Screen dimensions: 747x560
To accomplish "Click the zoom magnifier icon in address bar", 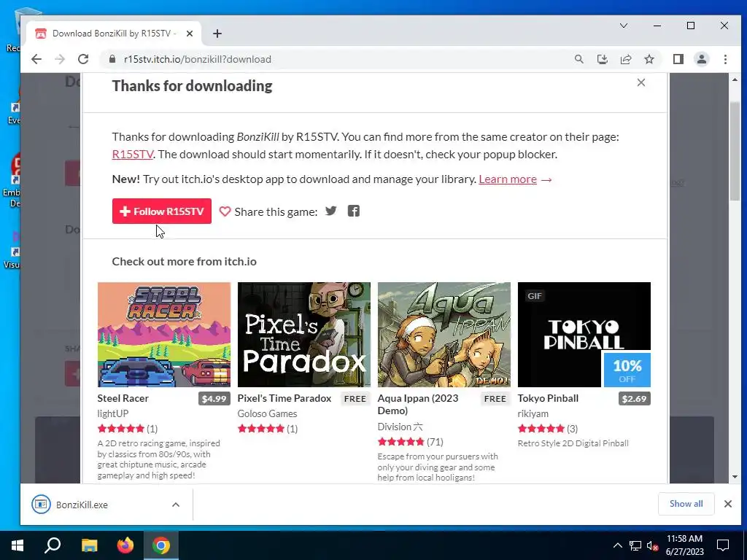I will pos(578,59).
